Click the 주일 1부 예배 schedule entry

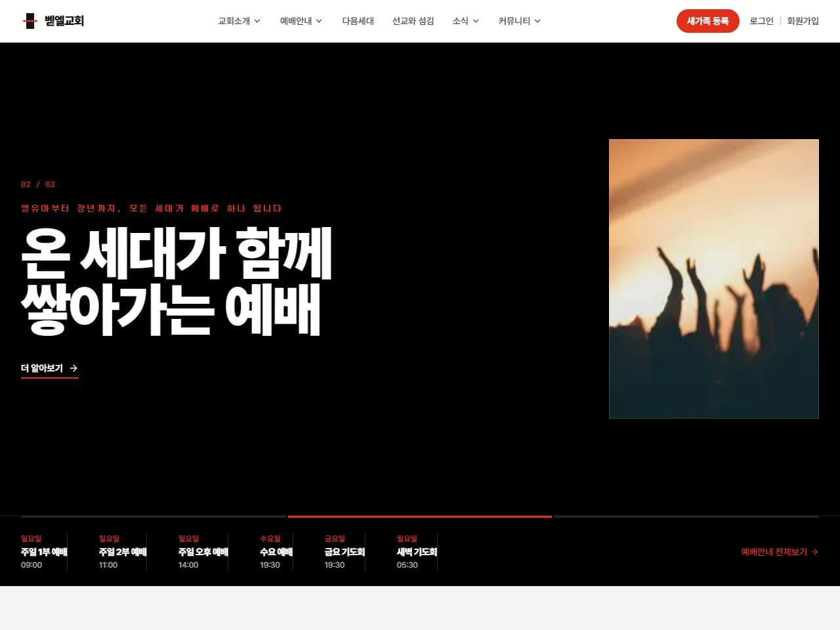[44, 552]
